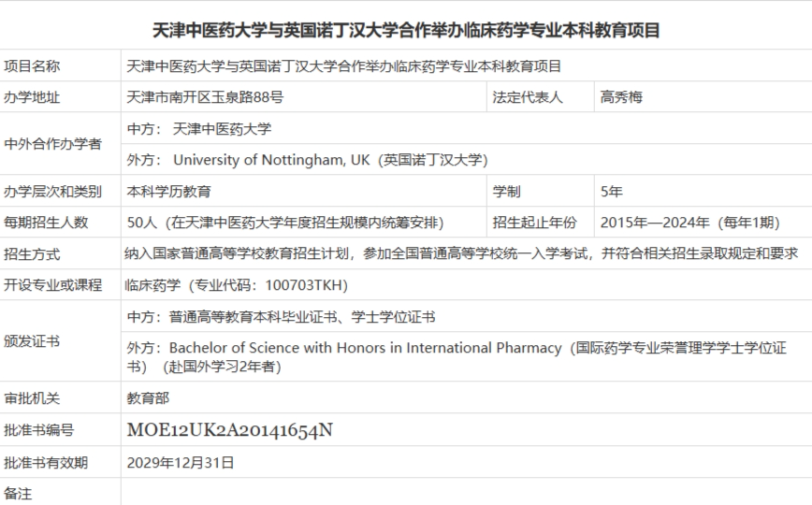
Task: Select the 招生起止年份 label
Action: click(x=534, y=223)
